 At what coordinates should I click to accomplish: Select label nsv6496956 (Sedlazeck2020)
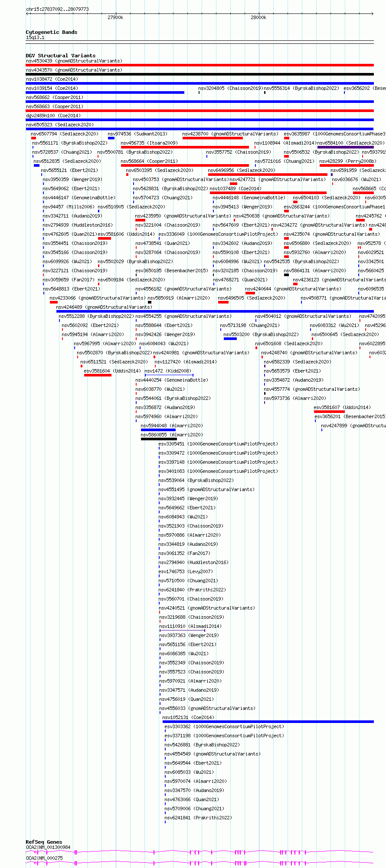coord(242,171)
